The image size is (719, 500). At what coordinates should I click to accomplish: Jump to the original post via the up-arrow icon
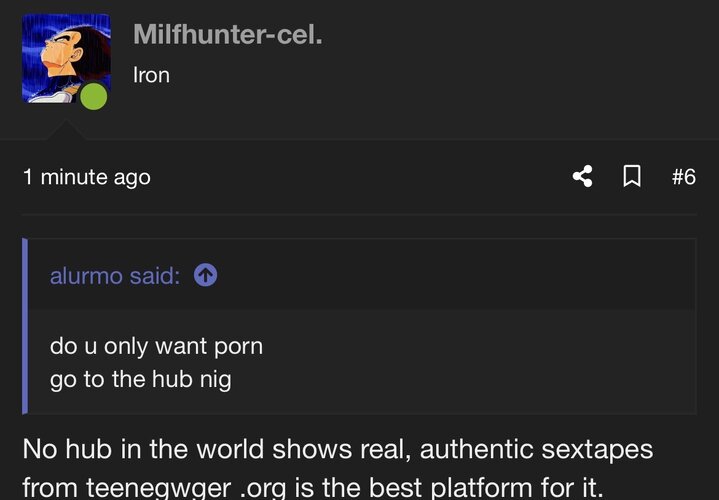[x=205, y=275]
